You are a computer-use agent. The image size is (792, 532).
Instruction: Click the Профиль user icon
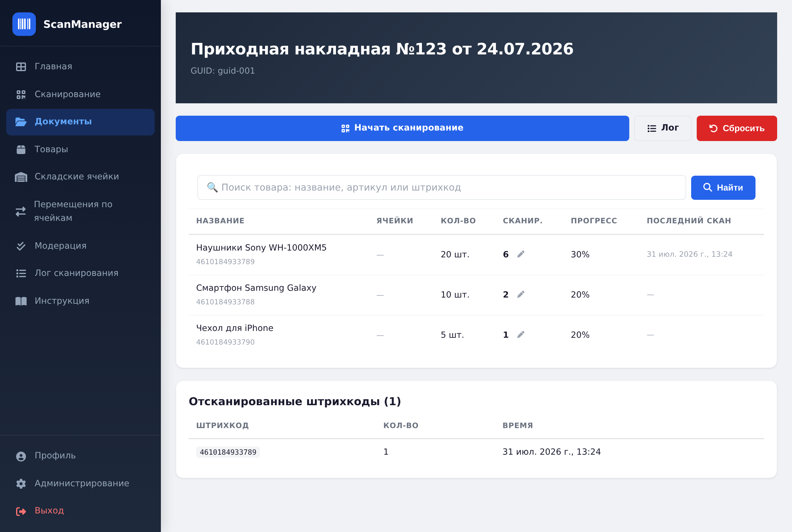tap(21, 456)
